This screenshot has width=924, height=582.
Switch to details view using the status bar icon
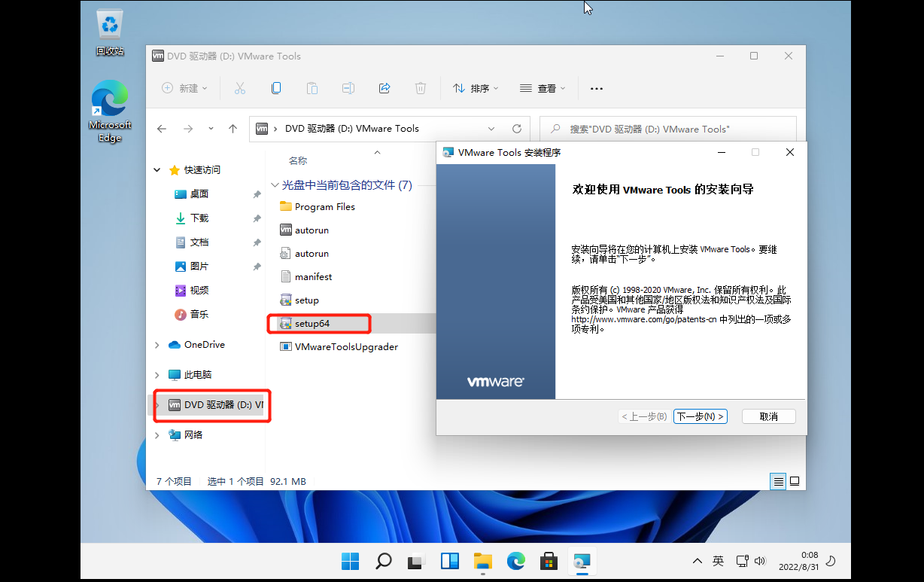(x=779, y=481)
